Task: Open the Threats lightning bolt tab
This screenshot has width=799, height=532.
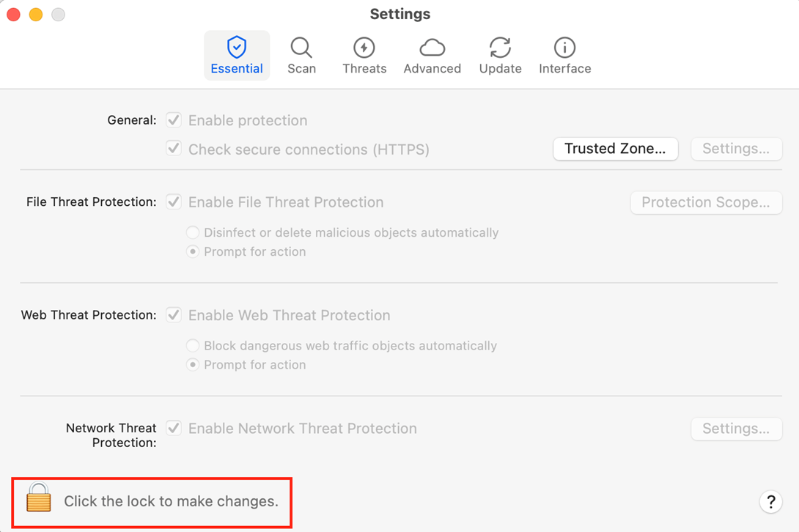Action: click(364, 56)
